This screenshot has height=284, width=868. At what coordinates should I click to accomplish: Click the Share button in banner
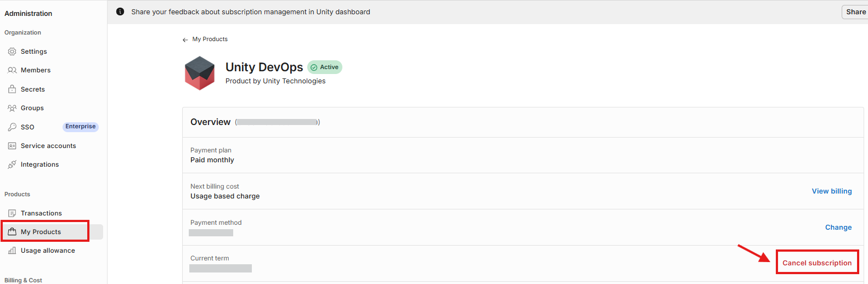click(855, 12)
